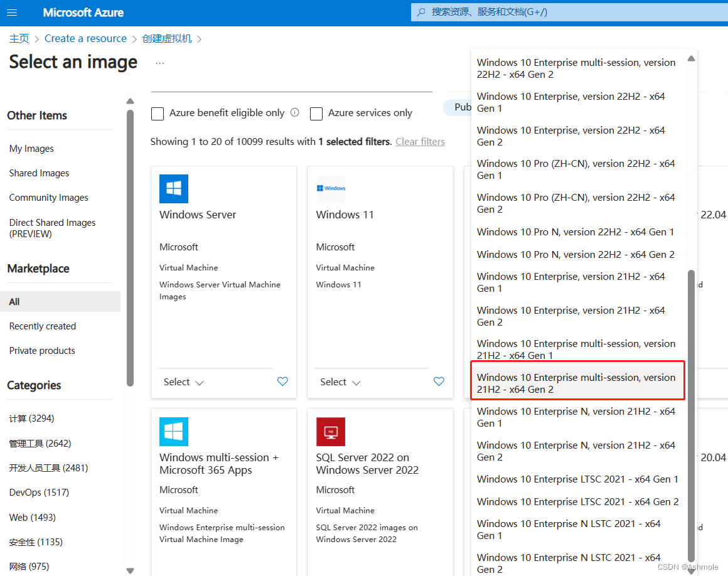
Task: Open the Windows 11 card title
Action: (345, 215)
